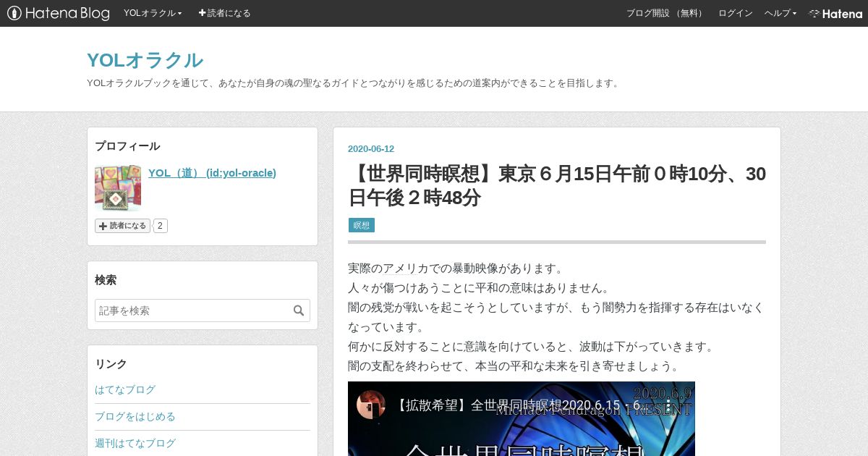This screenshot has width=868, height=456.
Task: Click the ログイン link
Action: (736, 13)
